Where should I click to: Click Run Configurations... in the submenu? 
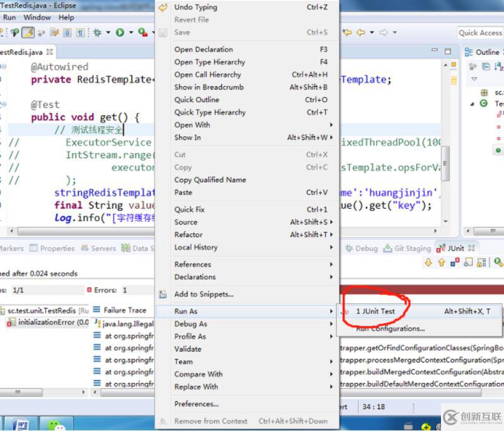coord(390,328)
